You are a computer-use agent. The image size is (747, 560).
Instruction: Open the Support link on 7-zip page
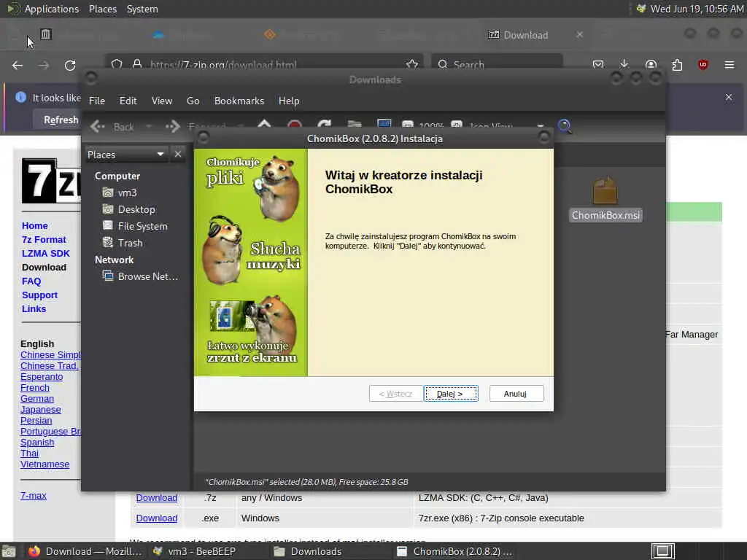click(39, 295)
